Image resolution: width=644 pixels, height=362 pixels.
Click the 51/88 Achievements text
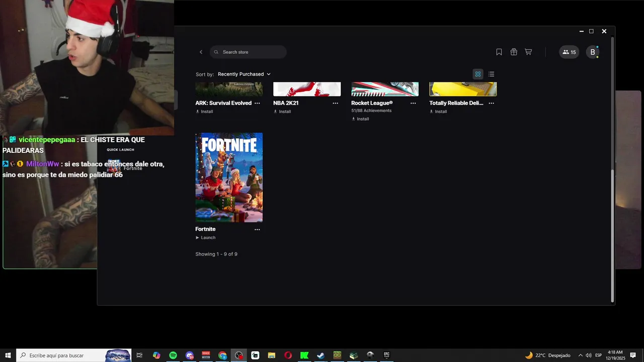coord(371,111)
